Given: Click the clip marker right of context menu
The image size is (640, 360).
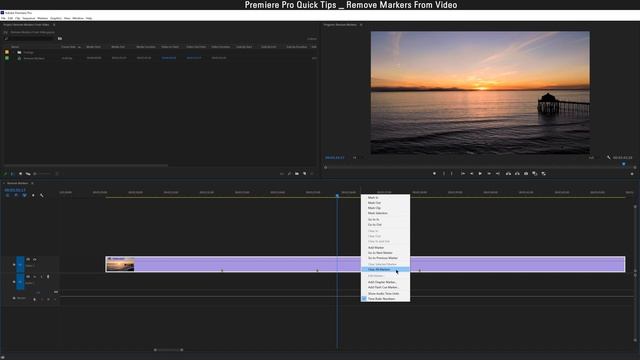Looking at the screenshot, I should click(x=420, y=271).
